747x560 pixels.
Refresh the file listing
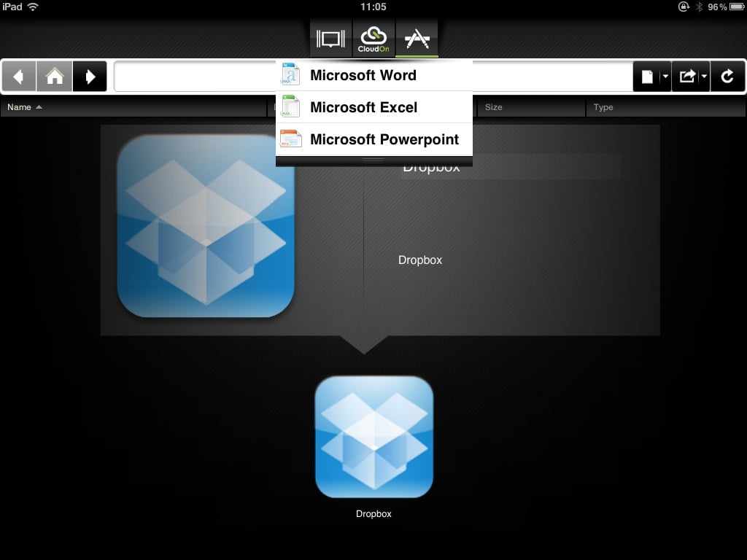[x=727, y=76]
